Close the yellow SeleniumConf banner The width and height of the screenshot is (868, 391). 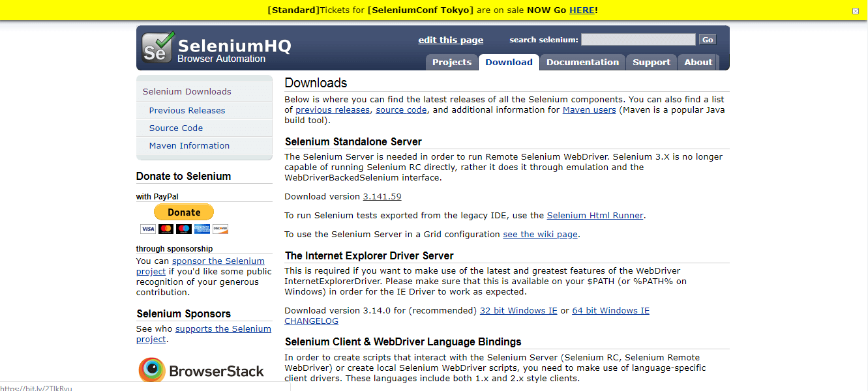856,11
